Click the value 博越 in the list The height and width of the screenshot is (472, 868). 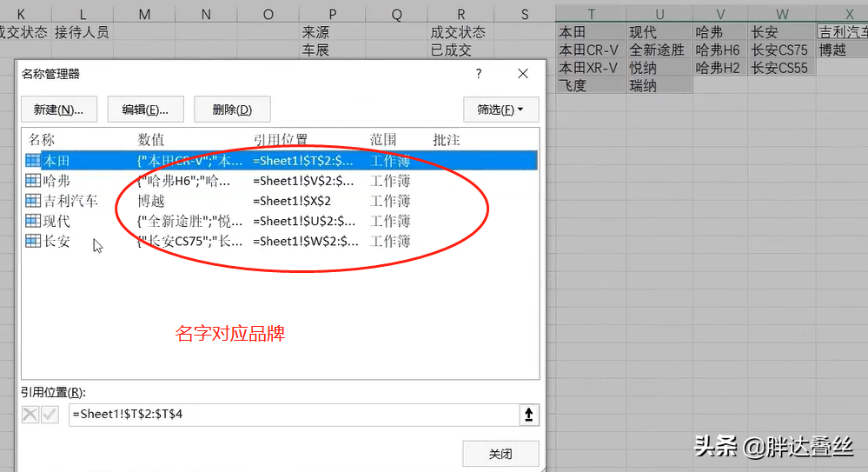[x=150, y=201]
